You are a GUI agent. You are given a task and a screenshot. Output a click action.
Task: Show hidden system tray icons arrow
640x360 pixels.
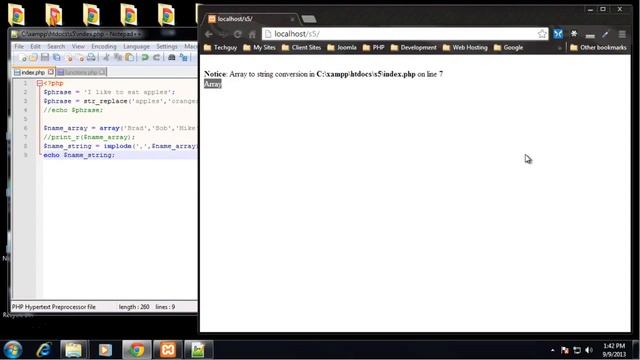(x=552, y=350)
